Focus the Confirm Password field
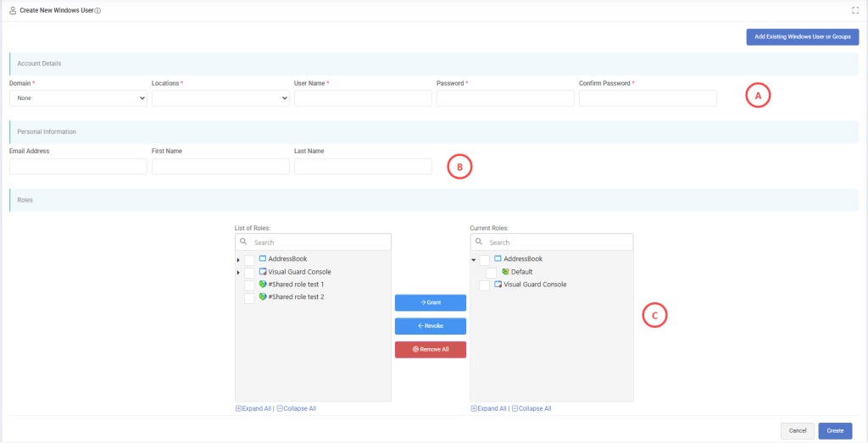Screen dimensions: 868x443 648,98
